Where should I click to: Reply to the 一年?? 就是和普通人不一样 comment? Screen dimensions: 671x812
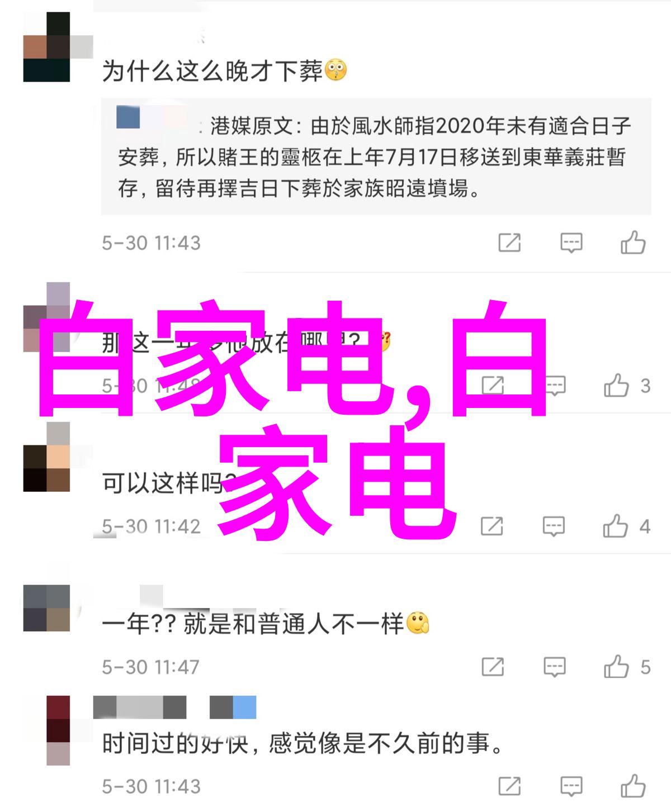coord(554,667)
